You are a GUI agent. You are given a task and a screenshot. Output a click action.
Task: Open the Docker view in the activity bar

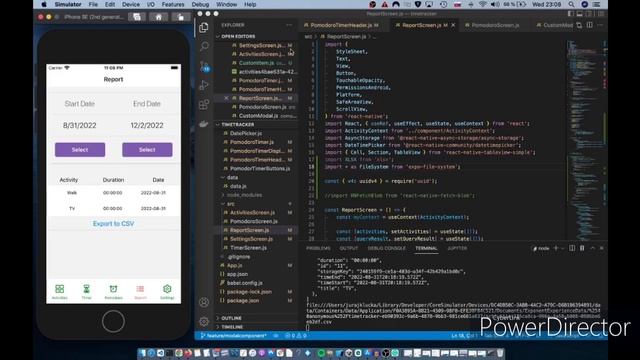pyautogui.click(x=204, y=124)
